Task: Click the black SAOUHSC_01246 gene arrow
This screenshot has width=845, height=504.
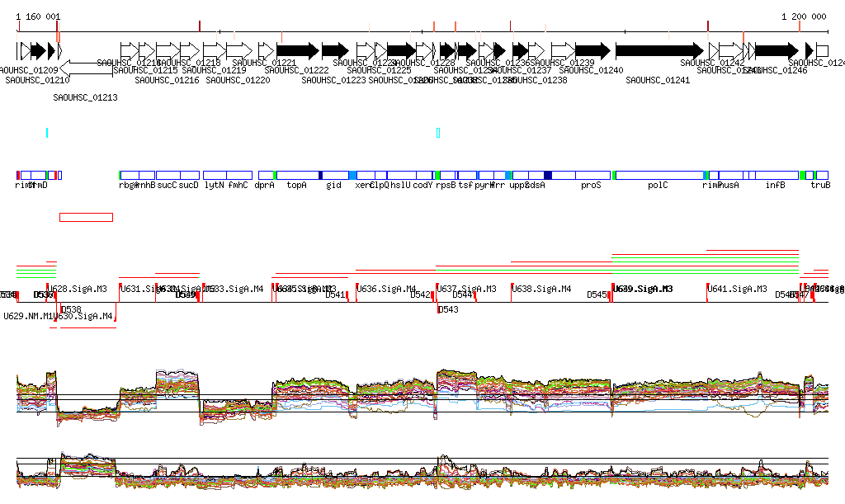Action: [776, 49]
